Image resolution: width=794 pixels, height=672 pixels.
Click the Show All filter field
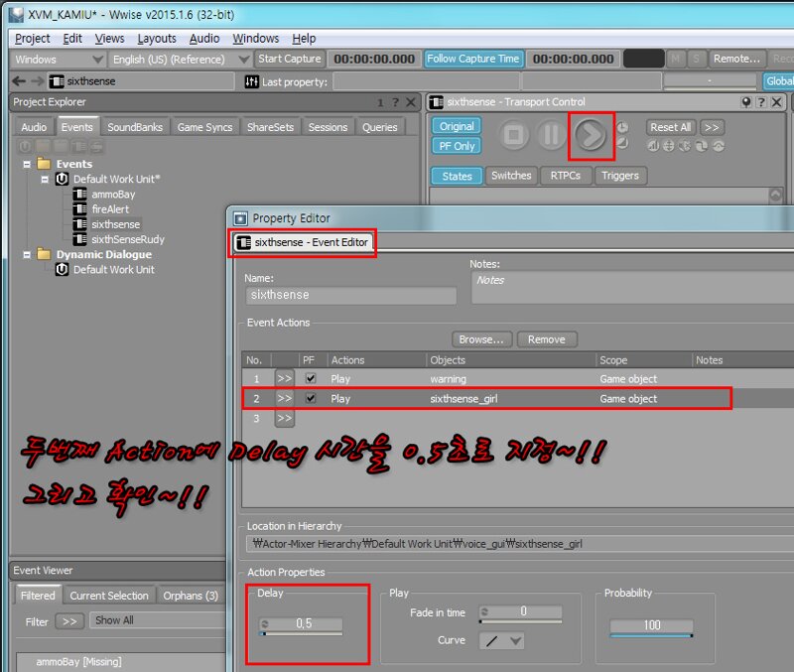[158, 620]
